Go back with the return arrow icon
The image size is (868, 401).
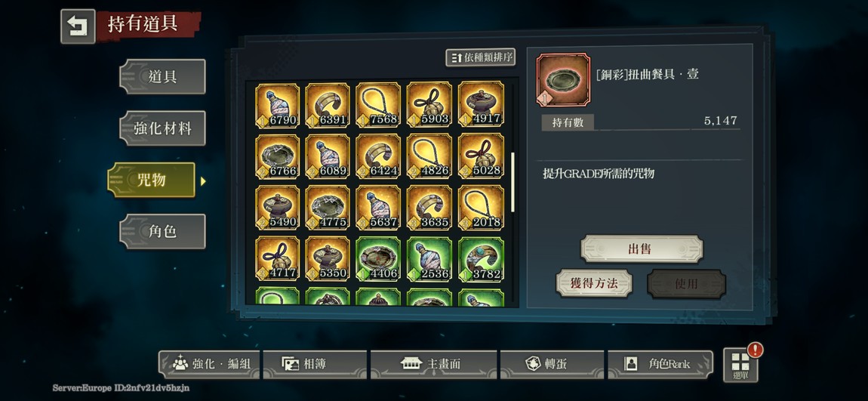[x=78, y=26]
